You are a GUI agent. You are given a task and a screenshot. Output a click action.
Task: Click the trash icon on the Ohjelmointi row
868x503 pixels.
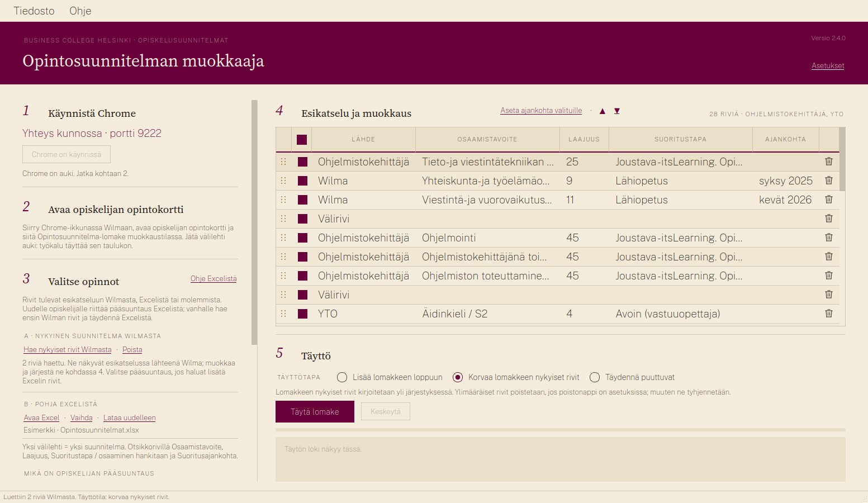(x=829, y=238)
